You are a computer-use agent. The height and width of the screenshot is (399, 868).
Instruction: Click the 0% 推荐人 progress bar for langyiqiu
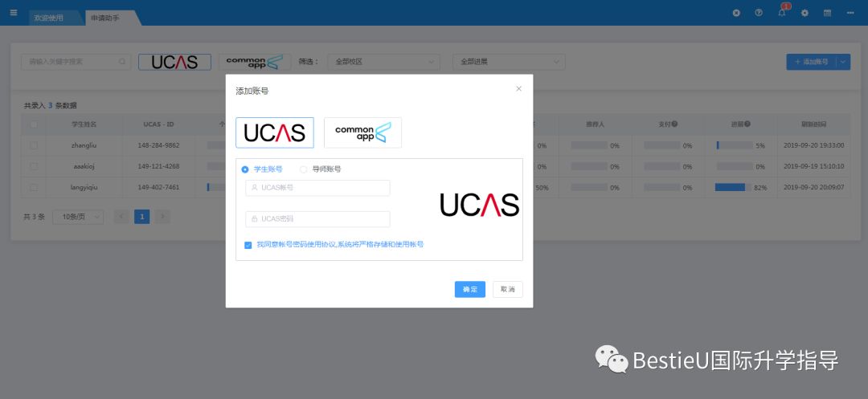pyautogui.click(x=589, y=187)
